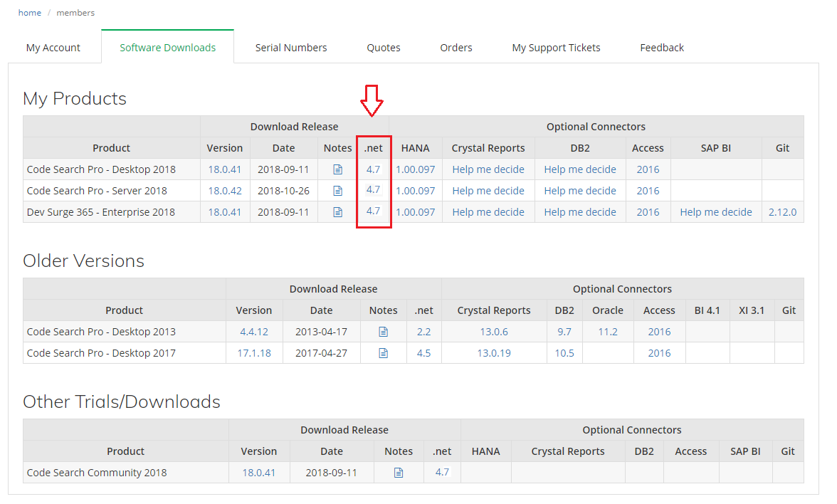Image resolution: width=837 pixels, height=504 pixels.
Task: Click Crystal Reports Help me decide for Server 2018
Action: point(488,191)
